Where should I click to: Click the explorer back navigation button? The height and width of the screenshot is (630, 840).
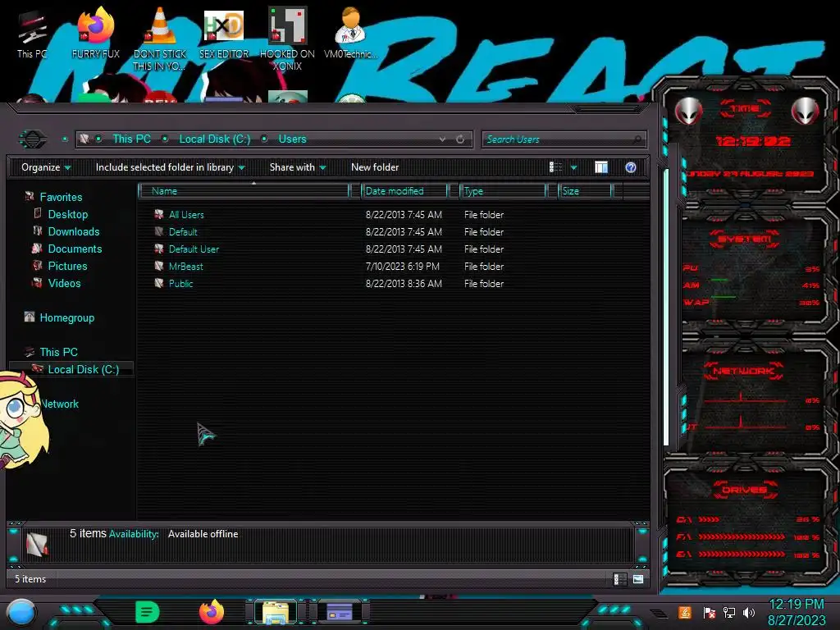33,139
